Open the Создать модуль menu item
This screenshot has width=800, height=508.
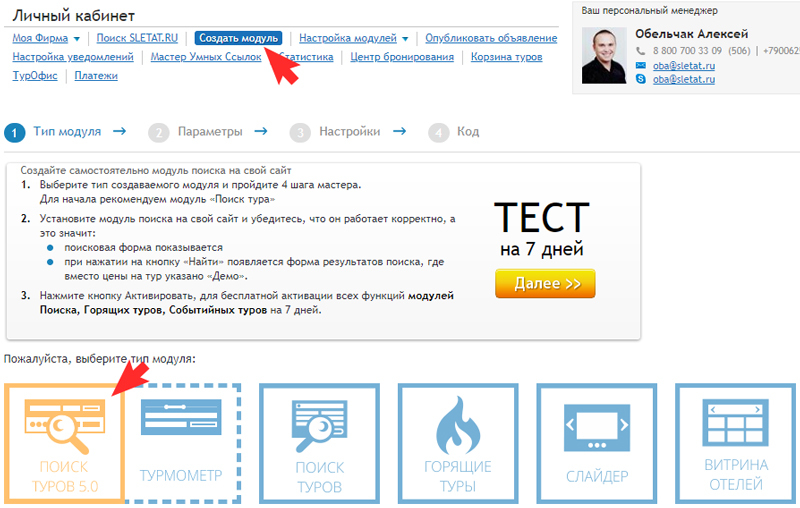(238, 38)
